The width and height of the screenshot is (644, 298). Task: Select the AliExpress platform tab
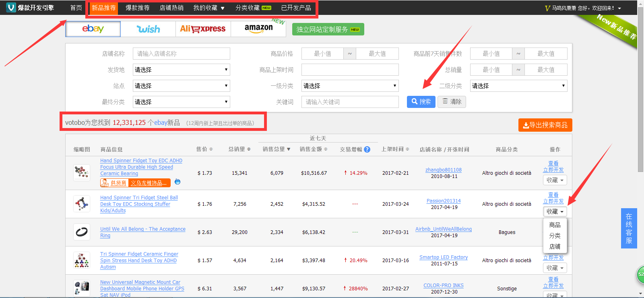(203, 29)
